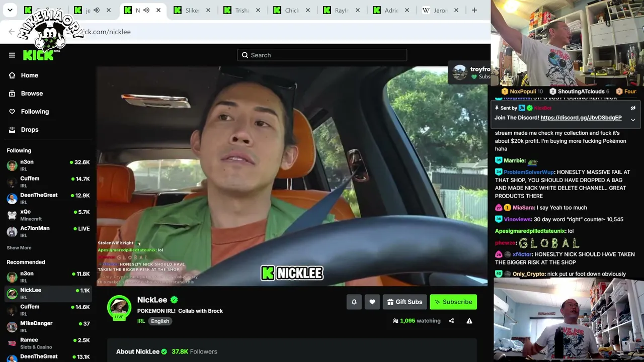The image size is (644, 362).
Task: Open M1keDanger in Recommended list
Action: pyautogui.click(x=48, y=326)
